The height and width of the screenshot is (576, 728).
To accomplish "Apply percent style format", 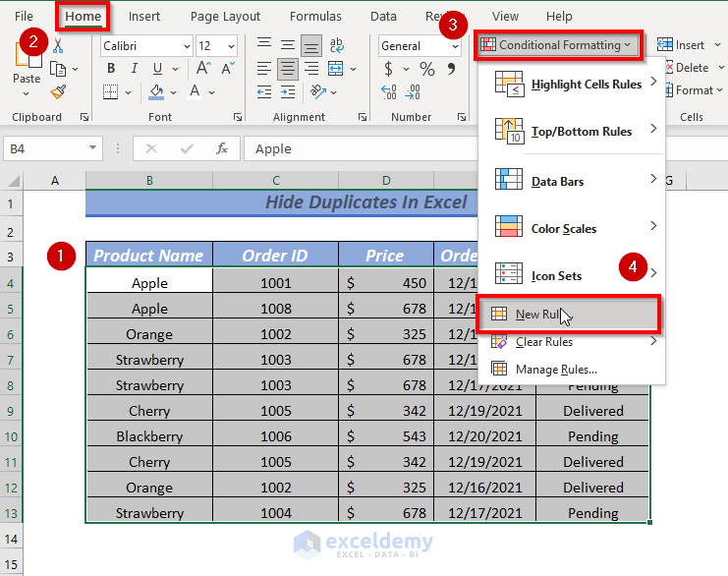I will (427, 69).
